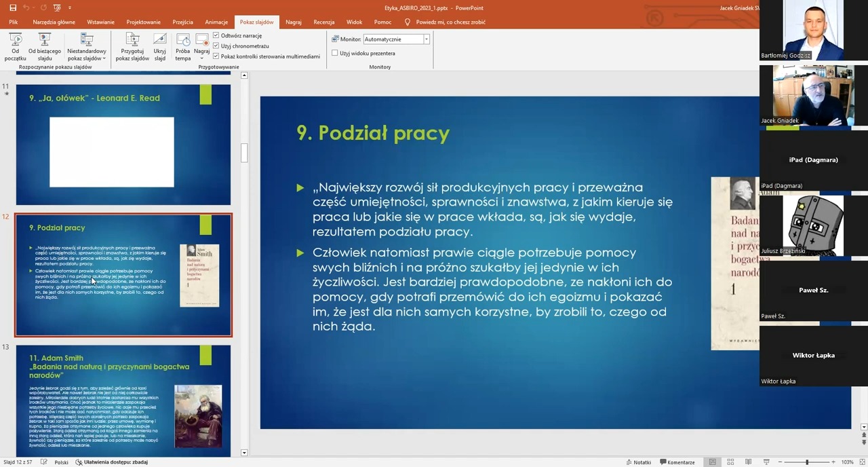Undo the last action
868x467 pixels.
tap(26, 8)
